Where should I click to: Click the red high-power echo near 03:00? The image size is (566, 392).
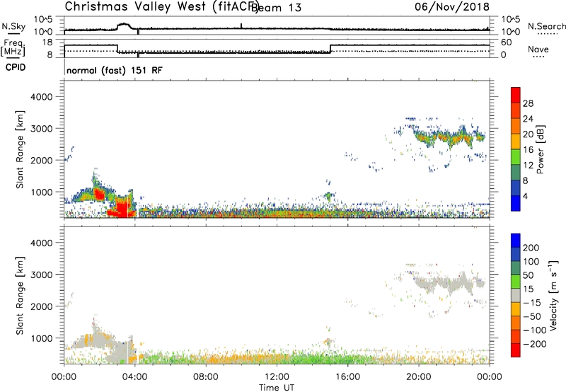(122, 209)
